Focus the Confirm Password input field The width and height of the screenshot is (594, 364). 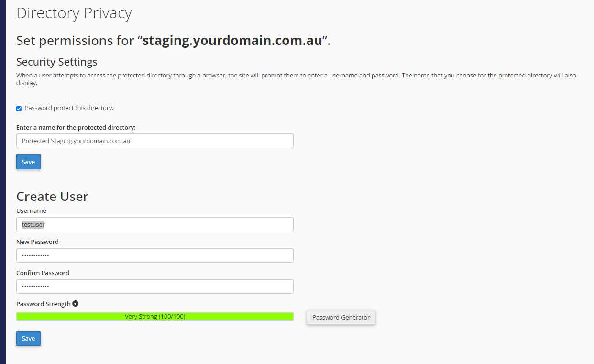[155, 287]
